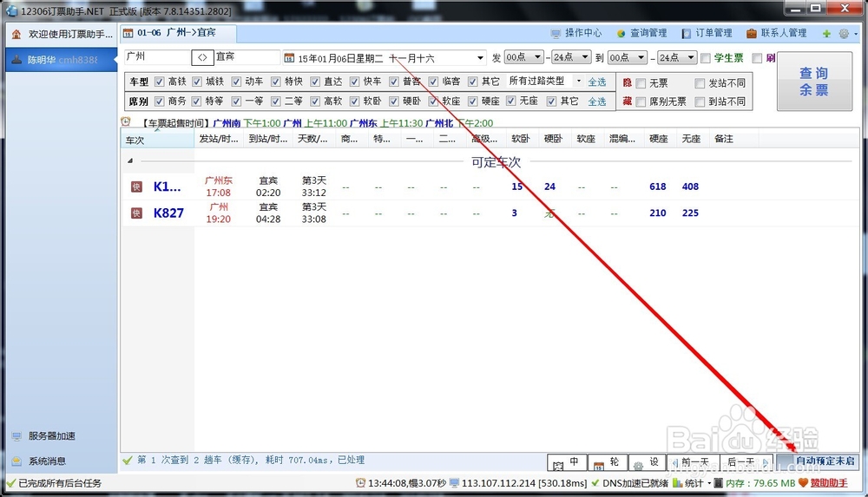Go to 前一天 previous day
This screenshot has width=868, height=497.
[x=692, y=462]
